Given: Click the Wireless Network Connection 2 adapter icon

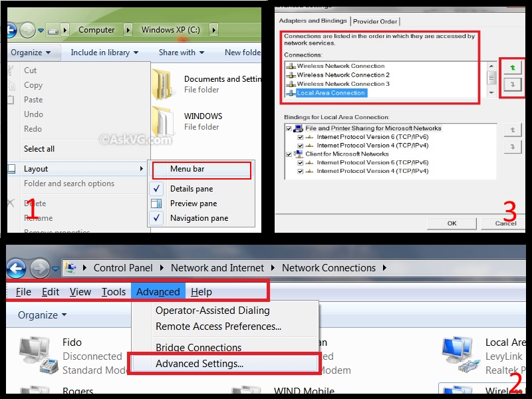Looking at the screenshot, I should click(291, 75).
